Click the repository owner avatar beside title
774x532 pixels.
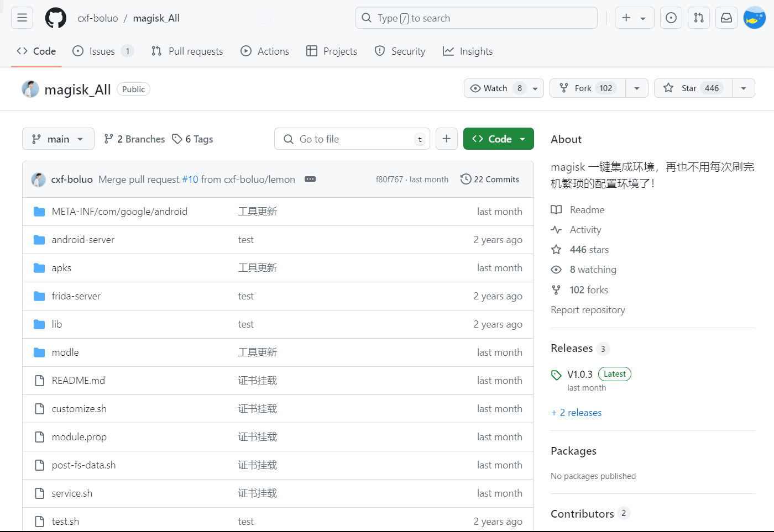click(30, 89)
